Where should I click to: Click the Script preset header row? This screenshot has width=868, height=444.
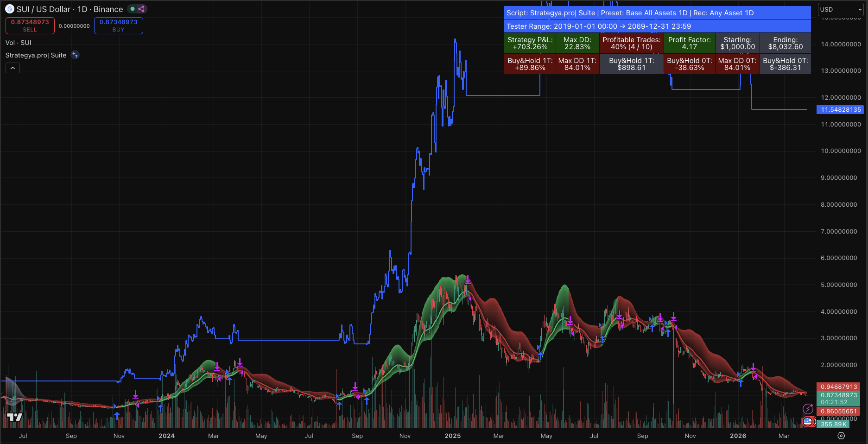[658, 13]
